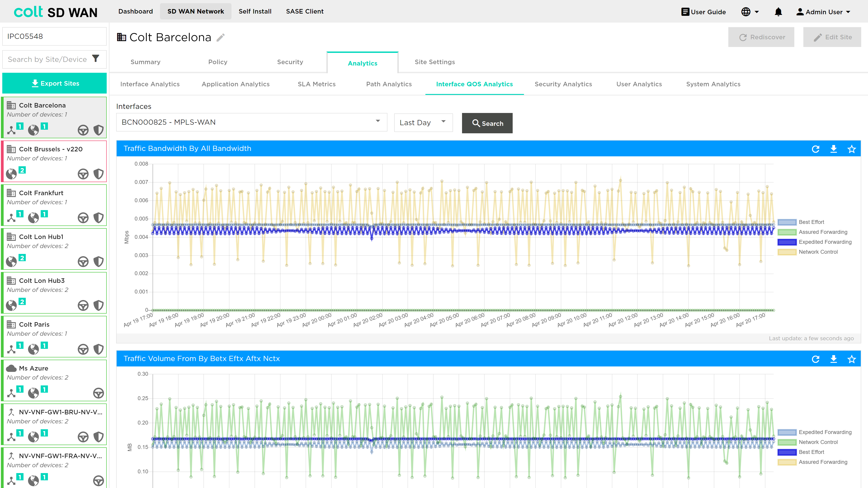Image resolution: width=868 pixels, height=488 pixels.
Task: Refresh the Traffic Bandwidth By All Bandwidth chart
Action: (815, 149)
